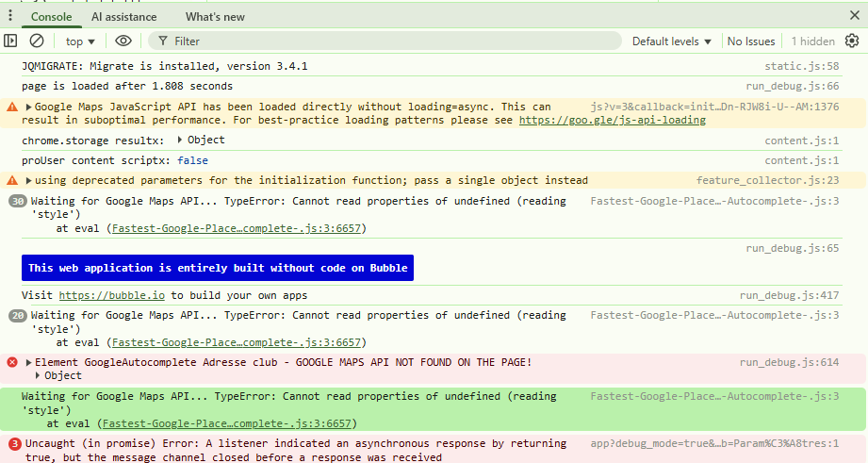The height and width of the screenshot is (463, 868).
Task: Switch to the What's new tab
Action: click(215, 17)
